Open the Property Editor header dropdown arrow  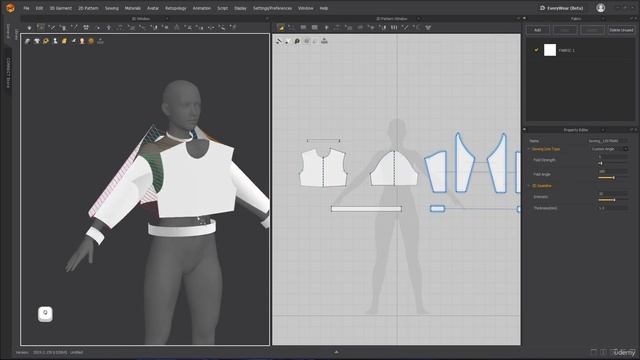(603, 130)
